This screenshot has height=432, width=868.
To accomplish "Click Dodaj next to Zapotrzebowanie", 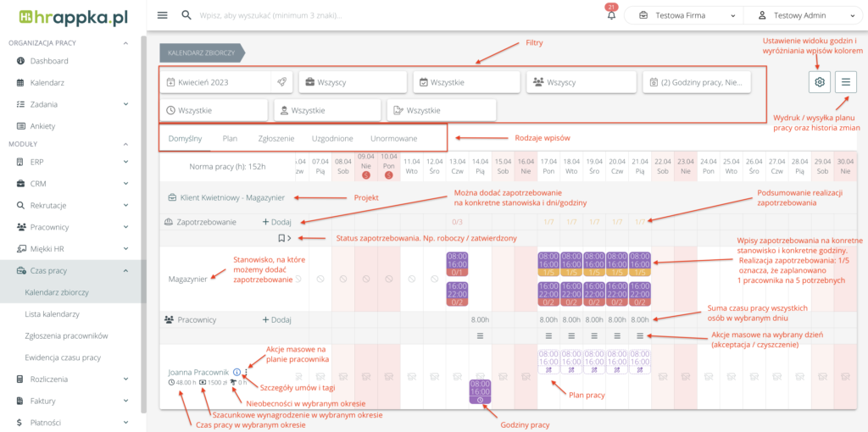I will pyautogui.click(x=276, y=221).
